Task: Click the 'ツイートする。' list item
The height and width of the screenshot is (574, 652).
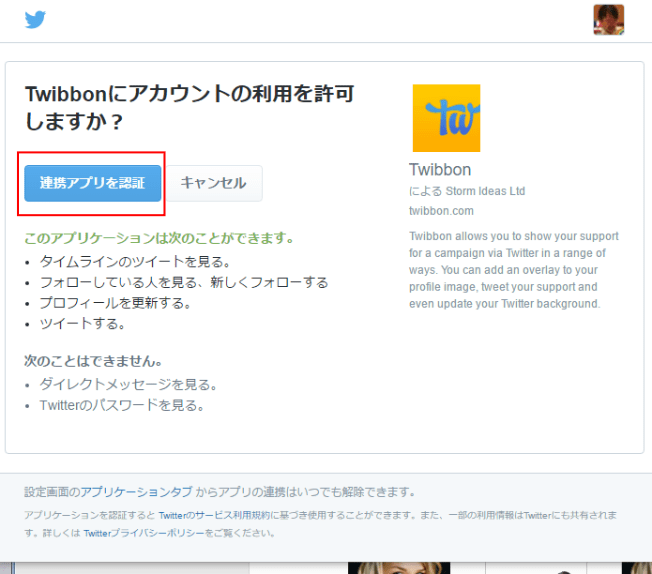Action: (82, 324)
